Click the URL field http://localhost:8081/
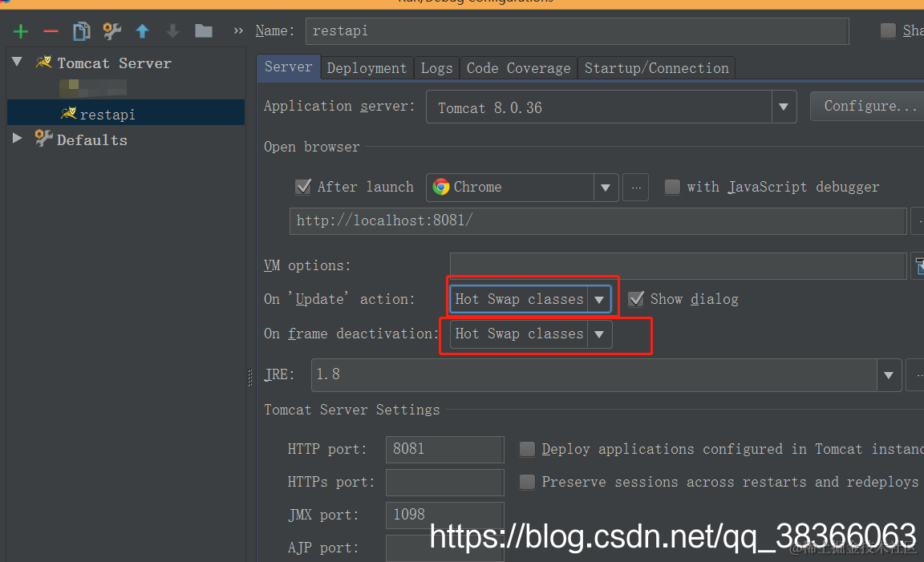The image size is (924, 562). [598, 221]
